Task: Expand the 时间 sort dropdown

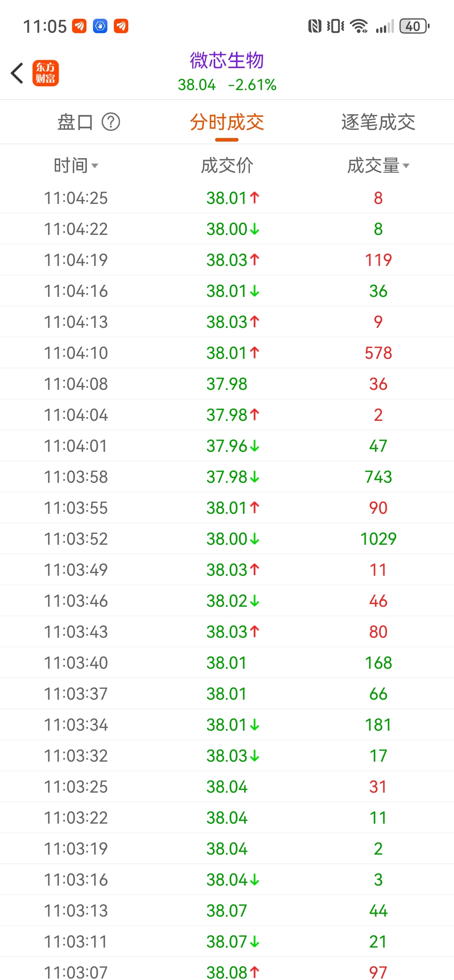Action: (76, 165)
